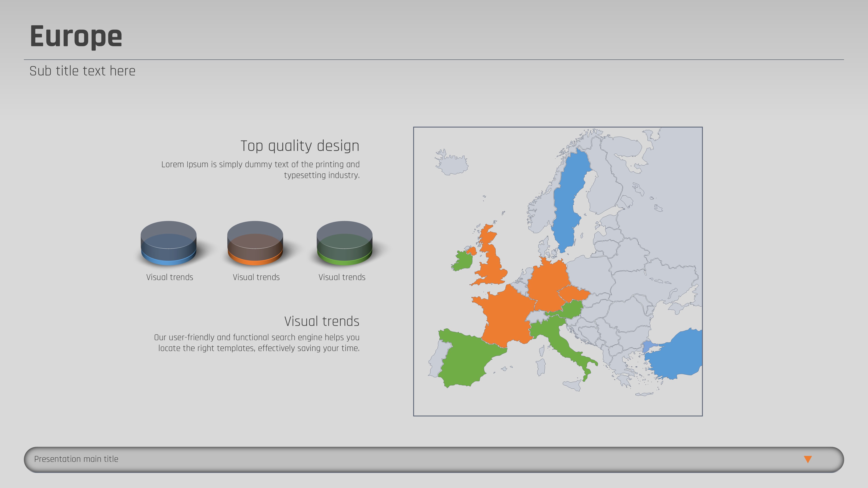Screen dimensions: 868x488
Task: Click the blue 3D cylinder icon
Action: coord(168,243)
